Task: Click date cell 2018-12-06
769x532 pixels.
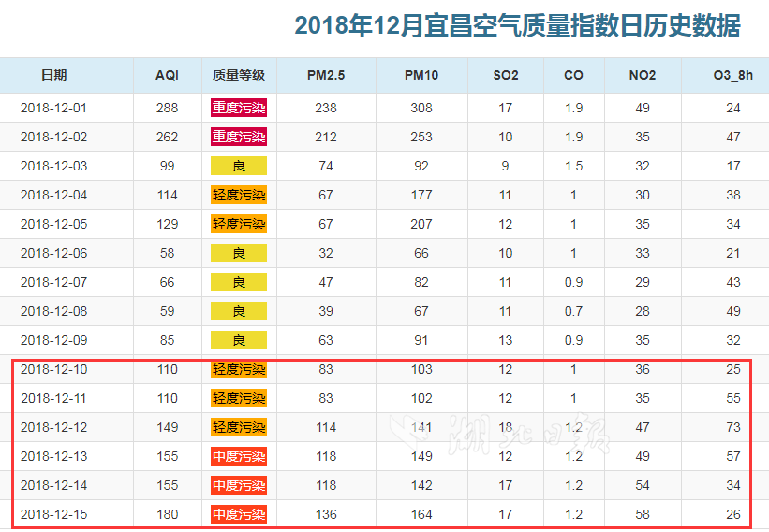Action: [x=54, y=253]
